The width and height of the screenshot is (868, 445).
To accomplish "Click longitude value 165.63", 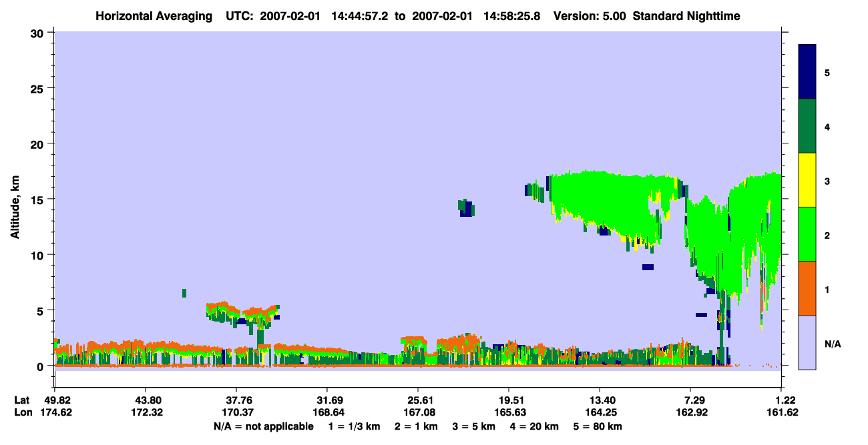I will 509,412.
